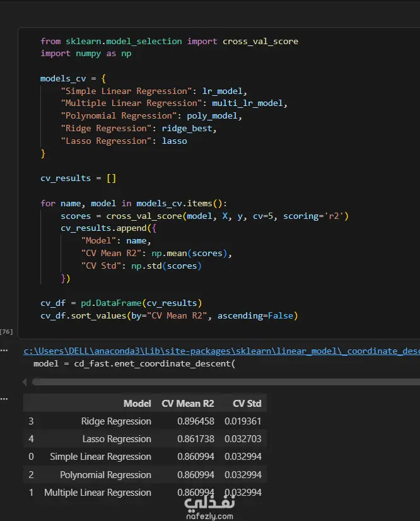
Task: Click 'models_cv.items()' in the for loop
Action: 179,203
